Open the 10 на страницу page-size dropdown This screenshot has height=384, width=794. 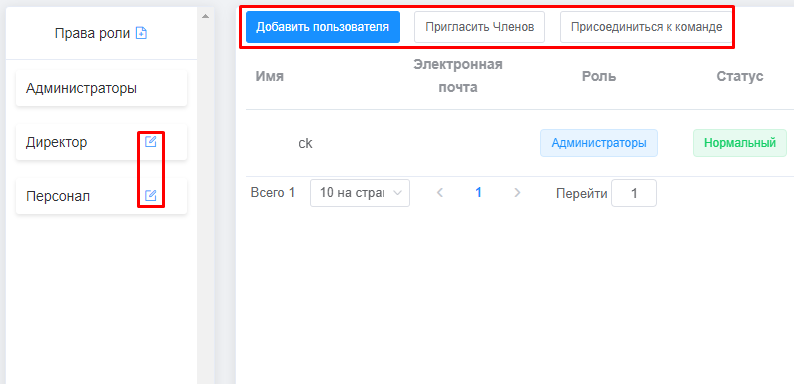[360, 193]
